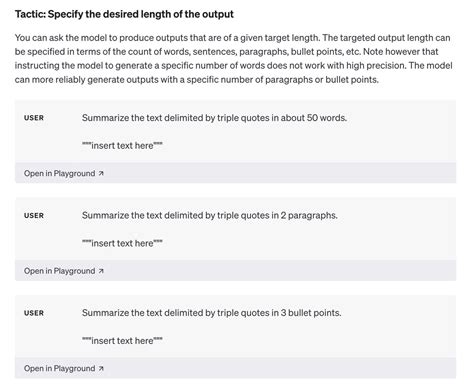Click the prompt text mentioning about 50 words
The image size is (474, 389).
click(x=214, y=118)
